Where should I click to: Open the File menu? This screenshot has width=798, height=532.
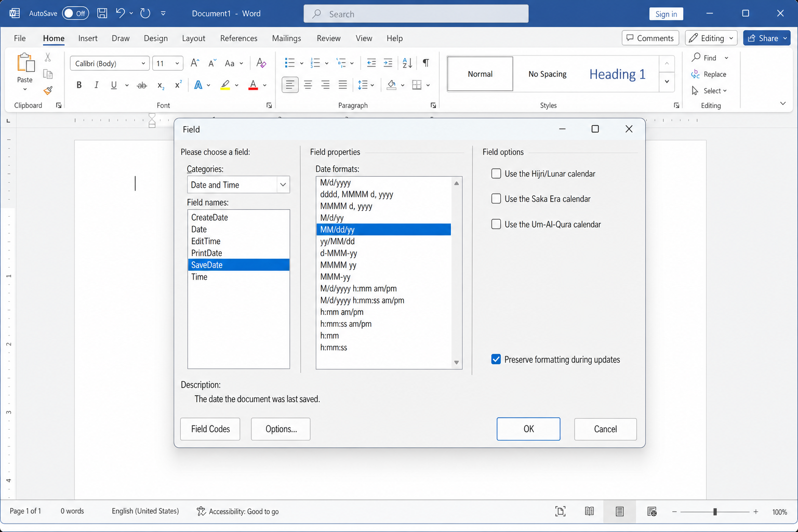(x=20, y=38)
